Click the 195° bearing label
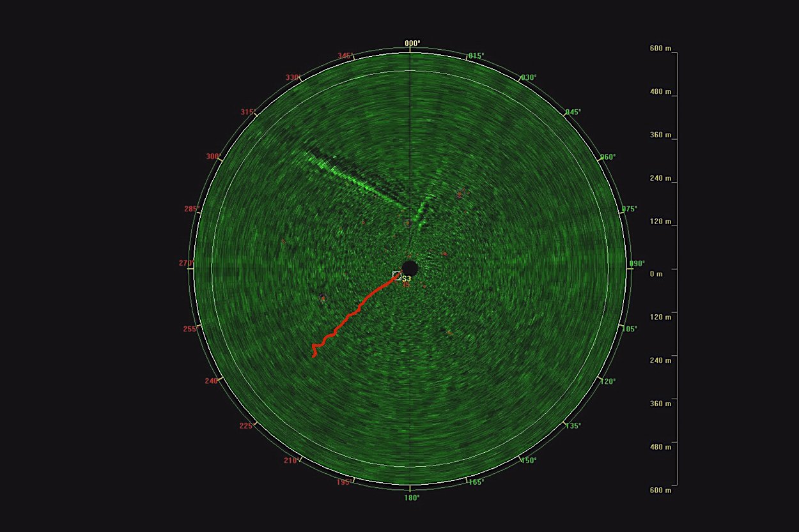This screenshot has height=532, width=799. pos(344,482)
